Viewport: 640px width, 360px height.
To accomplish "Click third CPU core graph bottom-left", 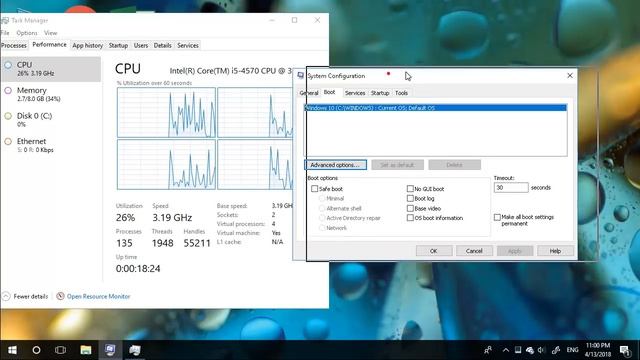I will pos(166,164).
